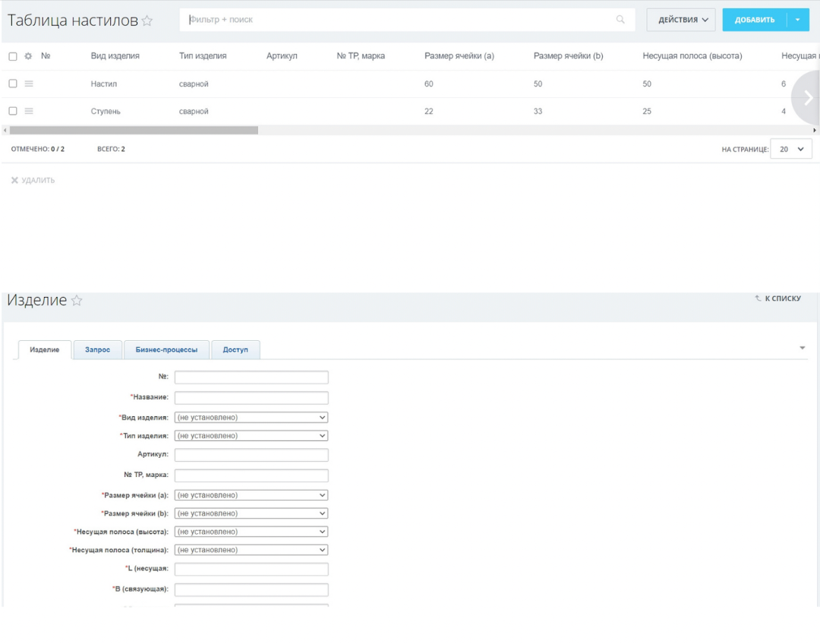Open the grid settings gear icon
820x644 pixels.
click(x=28, y=56)
